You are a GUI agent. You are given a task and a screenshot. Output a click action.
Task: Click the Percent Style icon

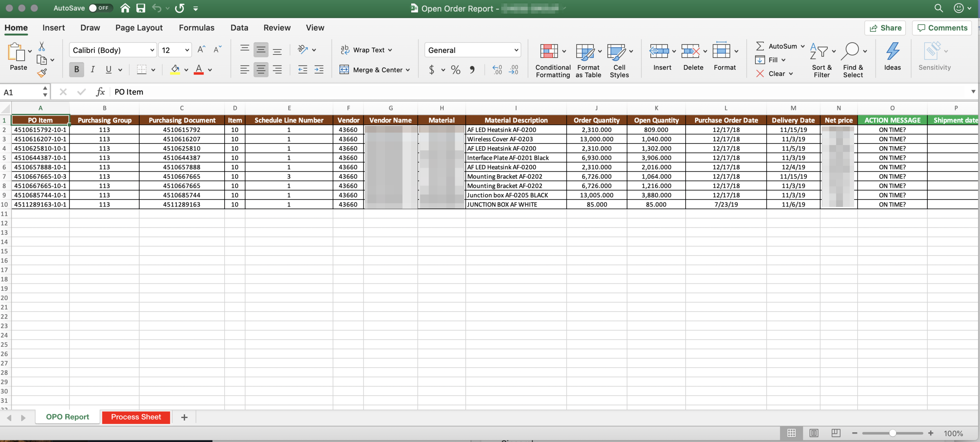[x=455, y=70]
